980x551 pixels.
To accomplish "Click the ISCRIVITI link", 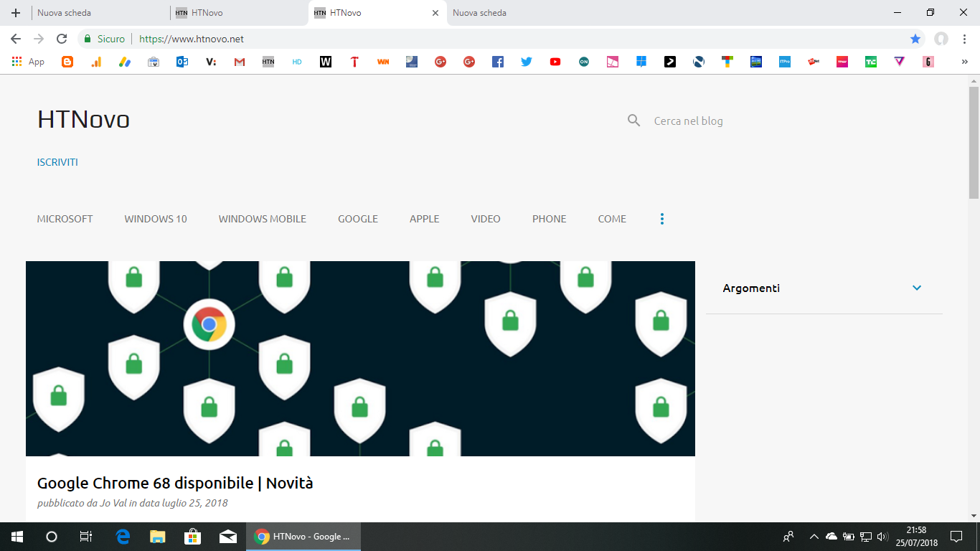I will [x=57, y=162].
